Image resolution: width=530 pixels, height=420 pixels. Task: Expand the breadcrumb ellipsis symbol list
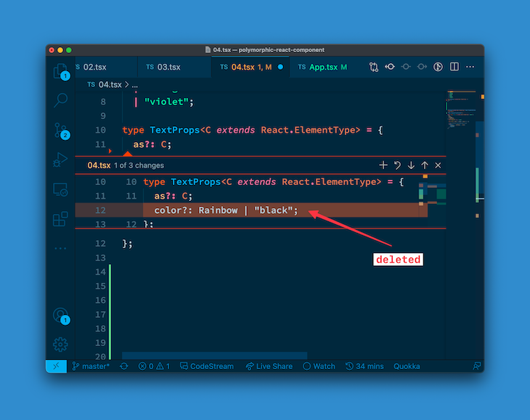click(135, 85)
